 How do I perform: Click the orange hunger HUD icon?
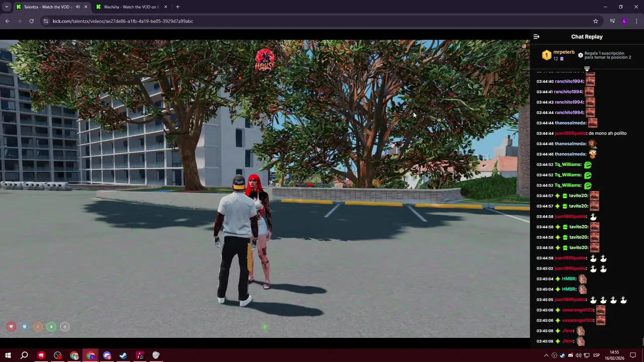[38, 327]
